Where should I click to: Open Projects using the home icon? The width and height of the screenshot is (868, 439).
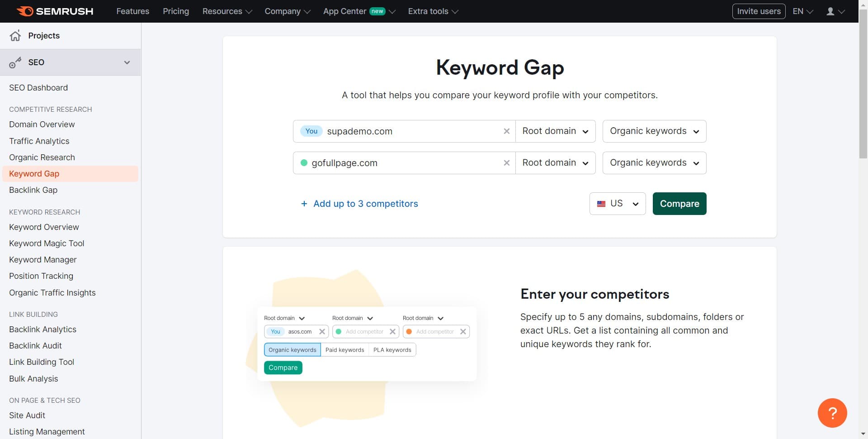click(x=15, y=35)
